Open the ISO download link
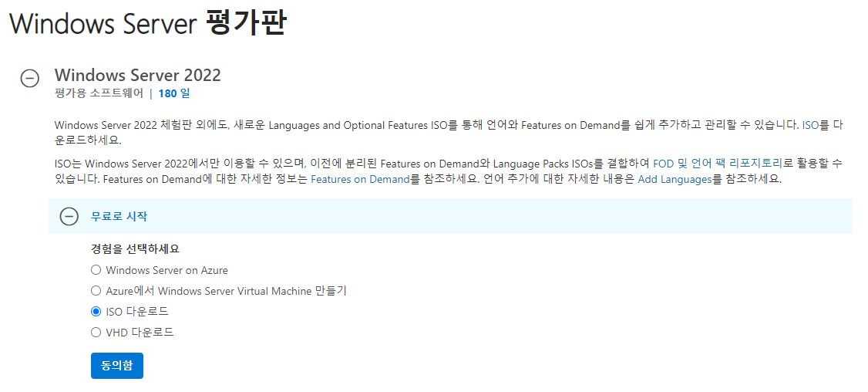This screenshot has height=392, width=868. (810, 125)
